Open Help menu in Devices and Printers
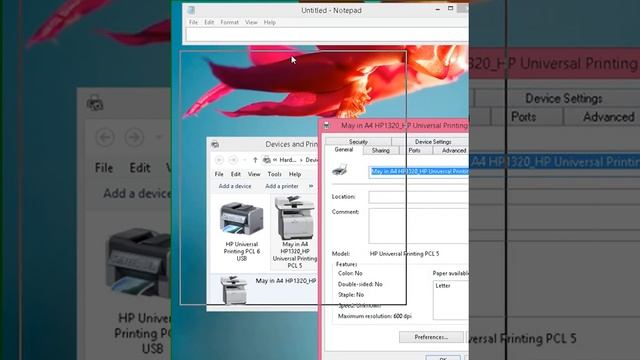This screenshot has width=640, height=360. 295,174
